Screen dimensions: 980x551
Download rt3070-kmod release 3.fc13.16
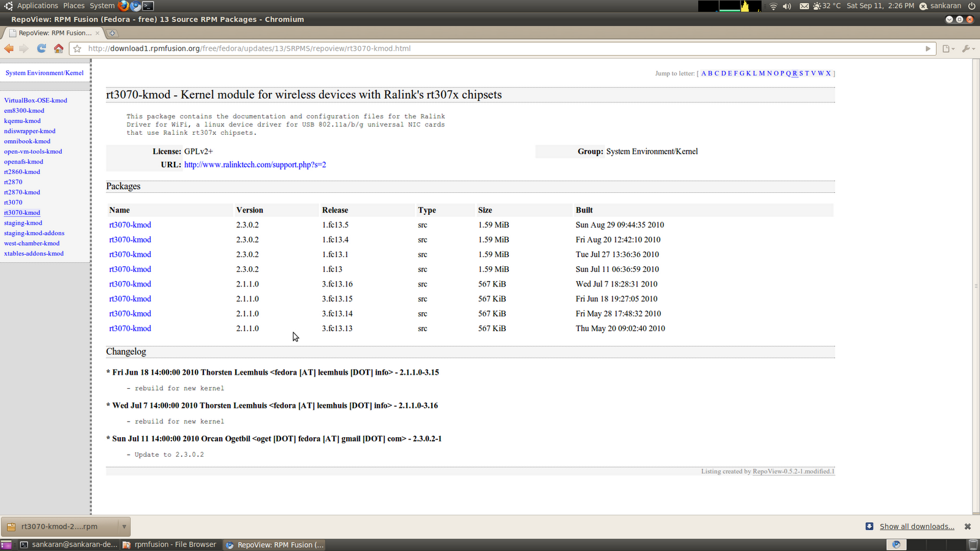(130, 284)
